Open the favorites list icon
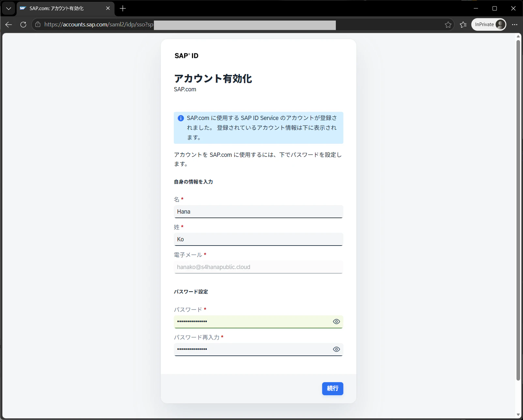Screen dimensions: 523x420 463,24
